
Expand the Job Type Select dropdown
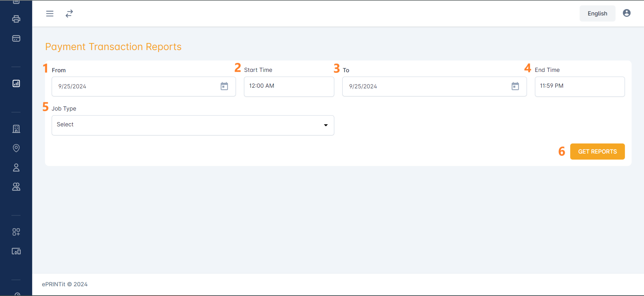coord(193,125)
